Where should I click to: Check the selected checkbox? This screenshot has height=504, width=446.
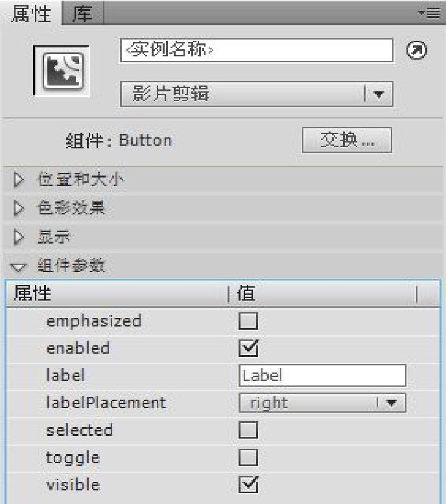pos(249,430)
